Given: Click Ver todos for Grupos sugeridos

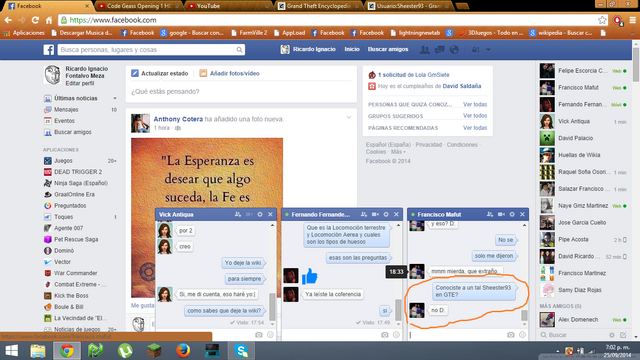Looking at the screenshot, I should pyautogui.click(x=475, y=116).
